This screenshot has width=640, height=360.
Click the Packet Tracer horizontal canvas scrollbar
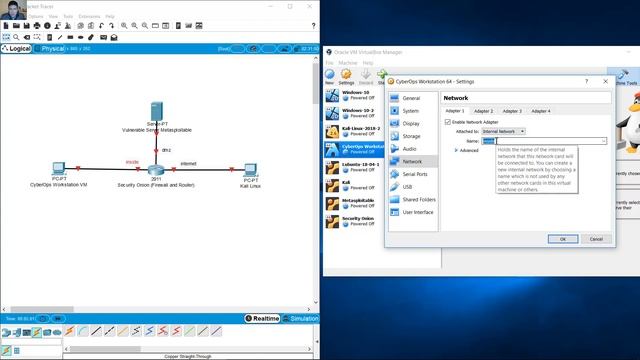(x=42, y=309)
